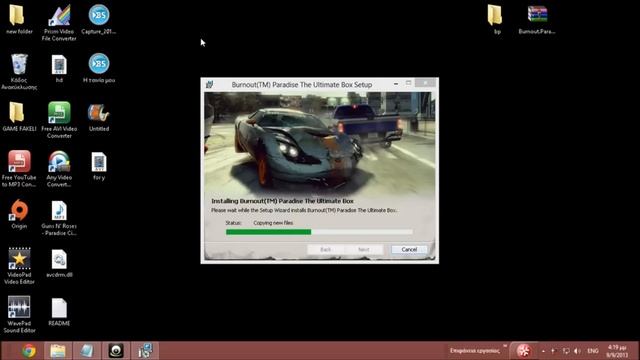Minimize the Burnout Setup window
The width and height of the screenshot is (640, 360).
pos(396,83)
